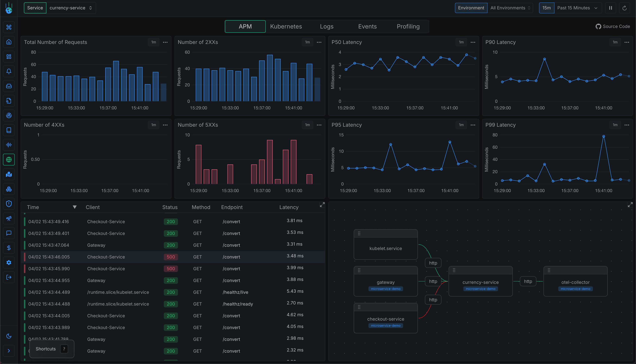Open the billing dollar icon in the sidebar
This screenshot has width=636, height=364.
(9, 248)
